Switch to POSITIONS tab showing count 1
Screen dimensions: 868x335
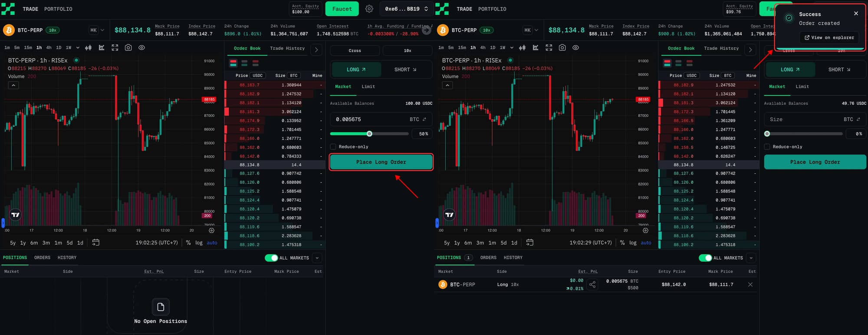click(454, 258)
